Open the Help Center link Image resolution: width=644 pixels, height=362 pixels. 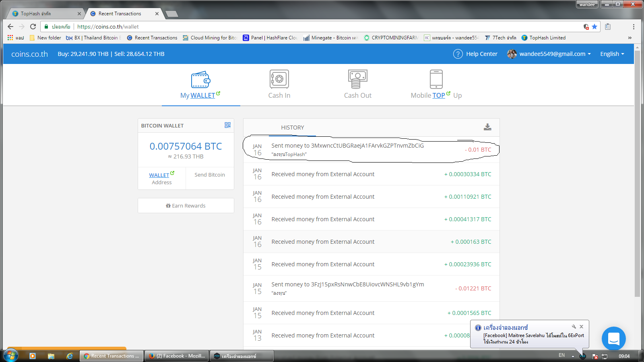click(x=481, y=54)
